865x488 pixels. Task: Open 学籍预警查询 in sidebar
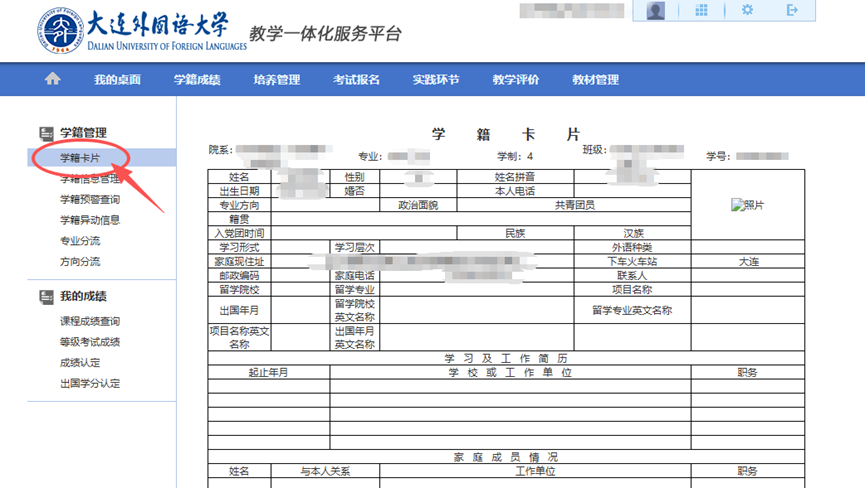[x=90, y=199]
